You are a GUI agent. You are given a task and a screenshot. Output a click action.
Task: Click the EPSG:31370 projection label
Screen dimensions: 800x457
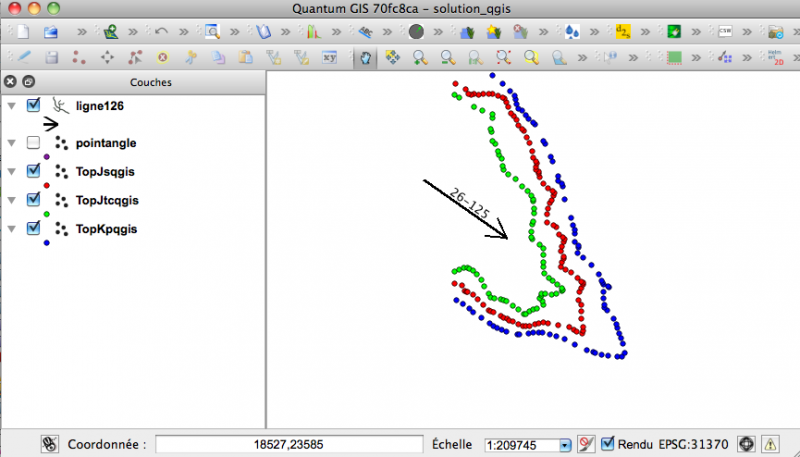694,443
